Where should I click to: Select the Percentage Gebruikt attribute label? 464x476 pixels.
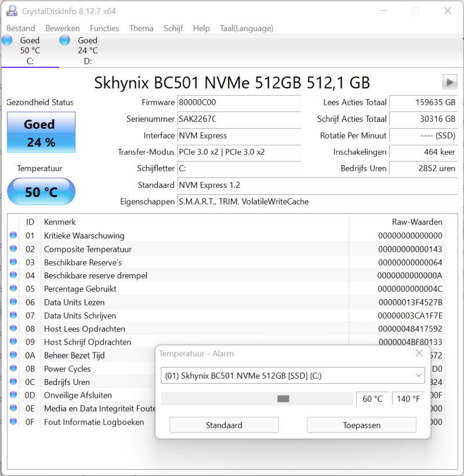click(x=80, y=289)
